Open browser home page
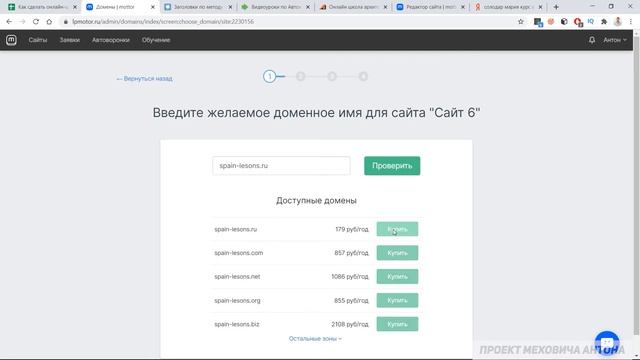This screenshot has width=640, height=360. coord(49,22)
